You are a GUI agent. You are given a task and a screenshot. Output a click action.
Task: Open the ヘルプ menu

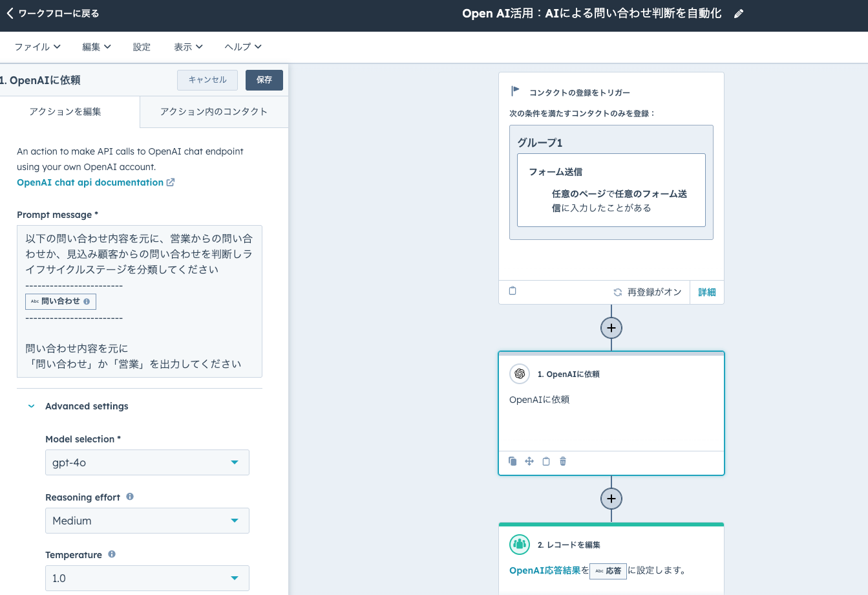coord(243,47)
